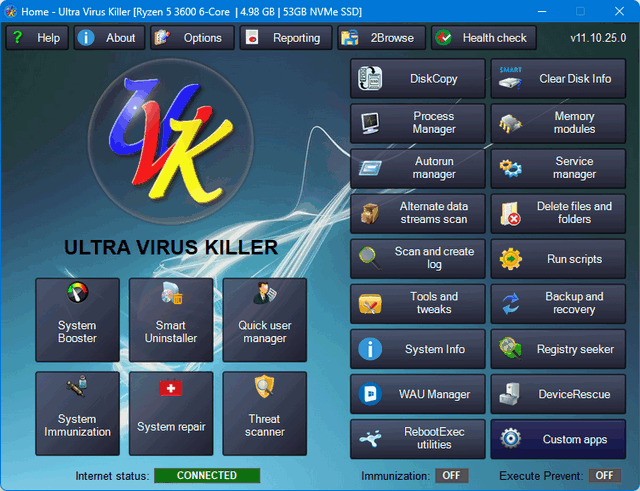
Task: Open the Options panel
Action: pyautogui.click(x=192, y=38)
